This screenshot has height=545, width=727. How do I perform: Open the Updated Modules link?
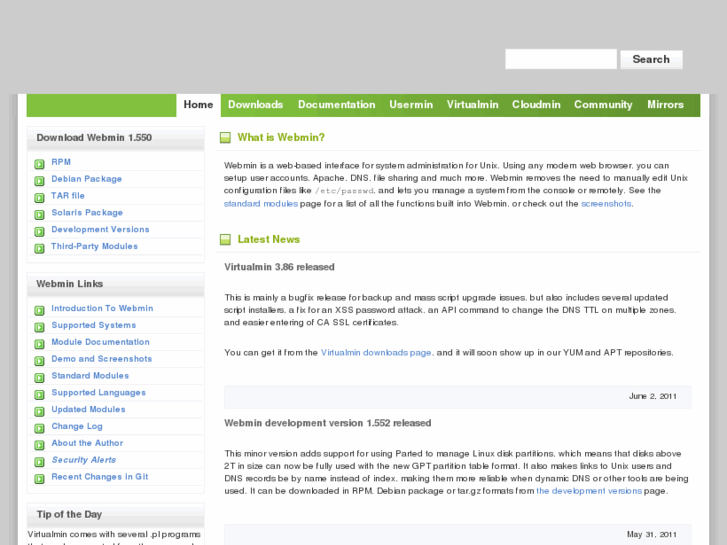89,409
